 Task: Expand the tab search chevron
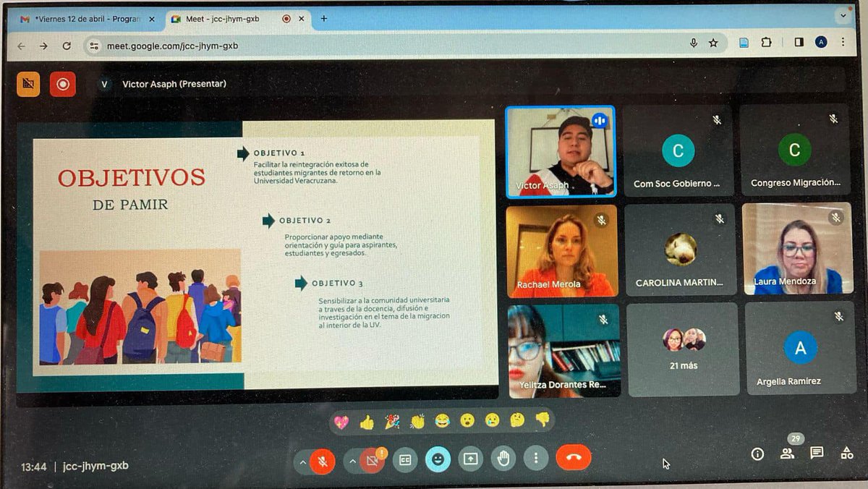(x=843, y=14)
